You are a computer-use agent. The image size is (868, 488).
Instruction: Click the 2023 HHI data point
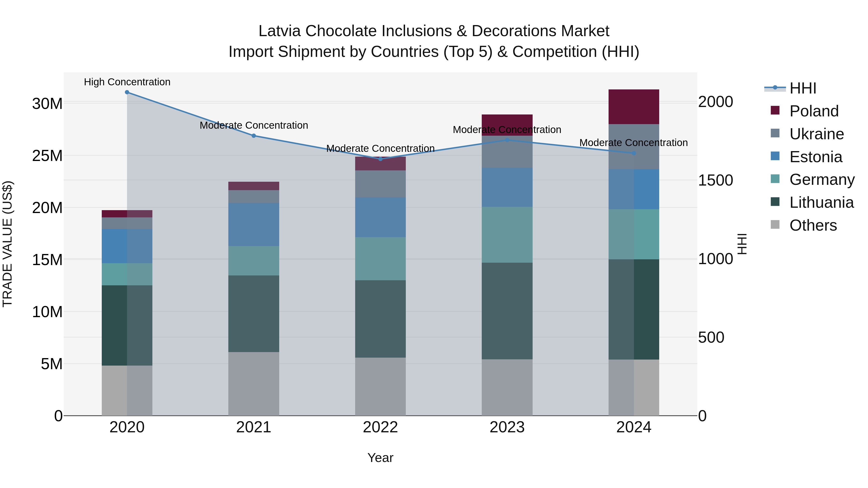click(x=507, y=140)
